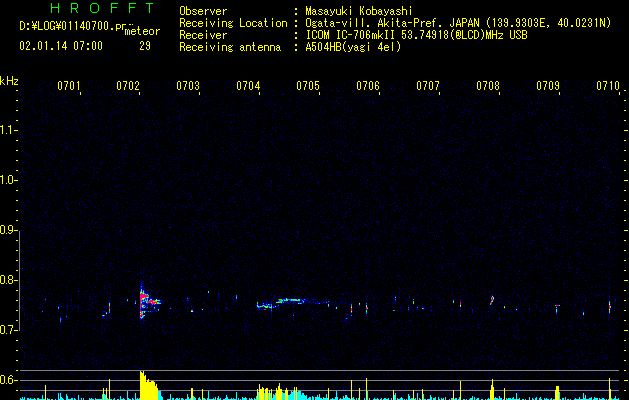Screen dimensions: 629x400
Task: Click the 0705 time axis marker
Action: (308, 86)
